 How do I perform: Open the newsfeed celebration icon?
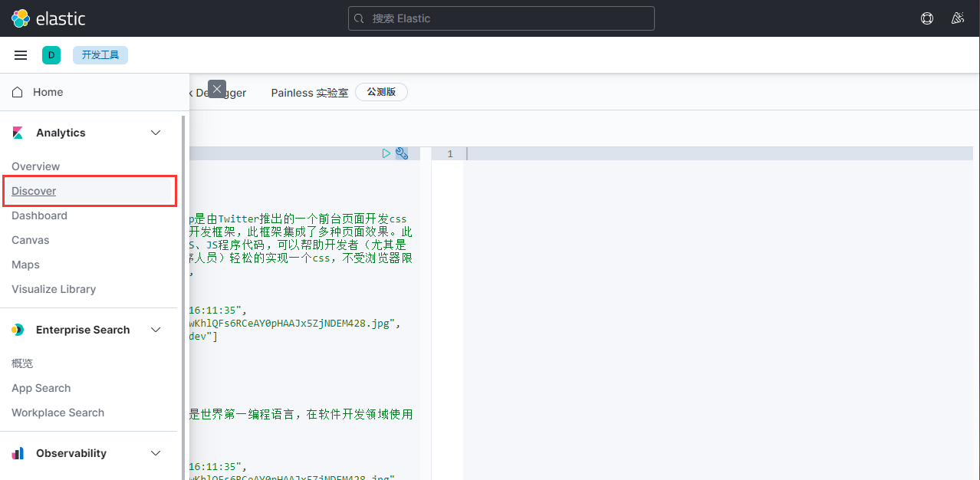[x=957, y=18]
